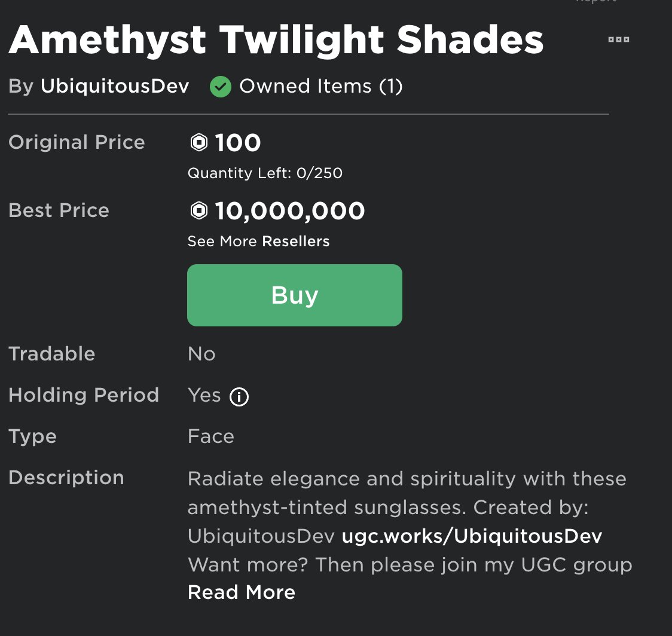
Task: Click the Quantity Left 0/250 text
Action: pyautogui.click(x=265, y=173)
